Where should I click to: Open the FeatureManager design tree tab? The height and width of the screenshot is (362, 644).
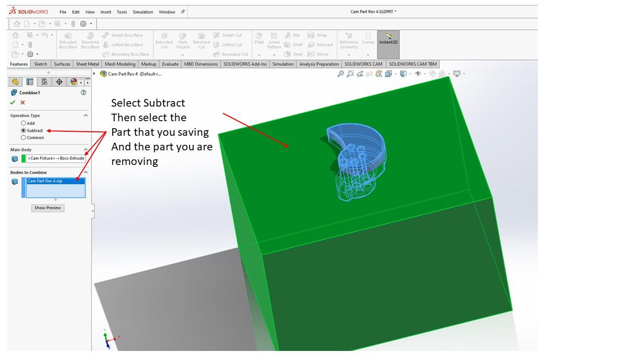16,82
